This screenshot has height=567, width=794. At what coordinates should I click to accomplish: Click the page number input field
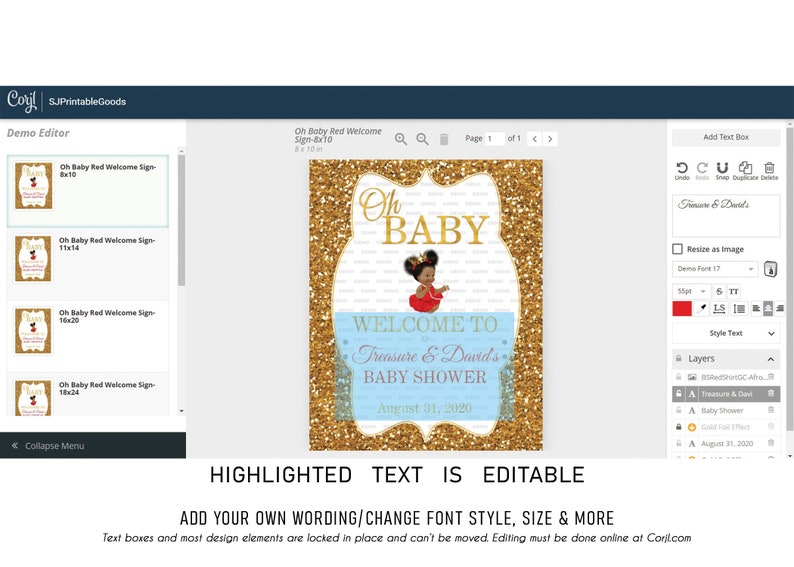495,139
